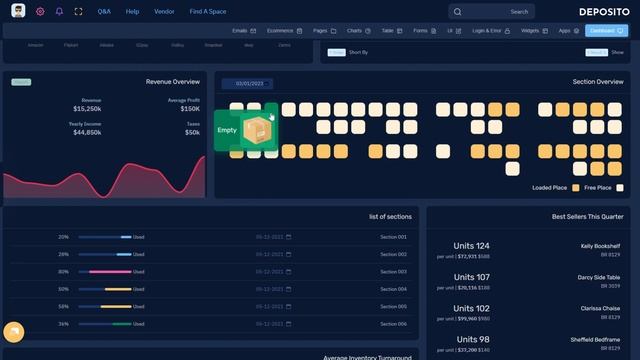The height and width of the screenshot is (360, 640).
Task: Open the calendar icon for Section 001
Action: tap(289, 237)
